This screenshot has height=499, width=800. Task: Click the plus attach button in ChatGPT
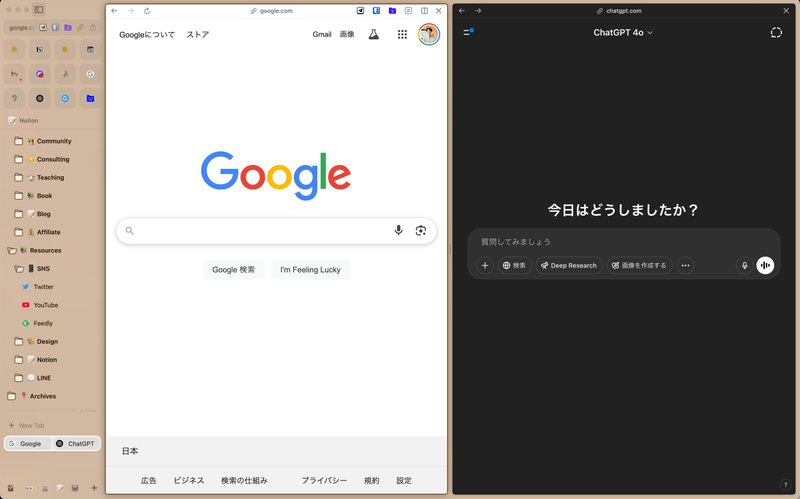[485, 265]
